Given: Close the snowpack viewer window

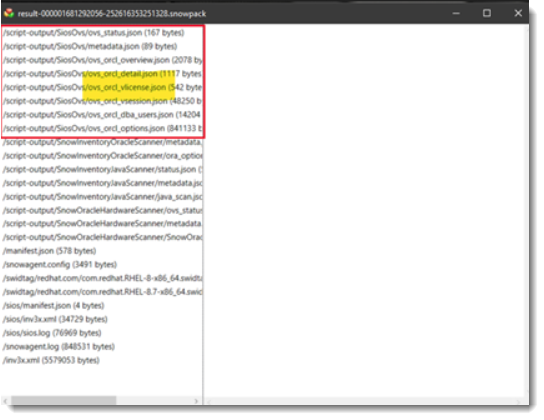Looking at the screenshot, I should pos(518,13).
